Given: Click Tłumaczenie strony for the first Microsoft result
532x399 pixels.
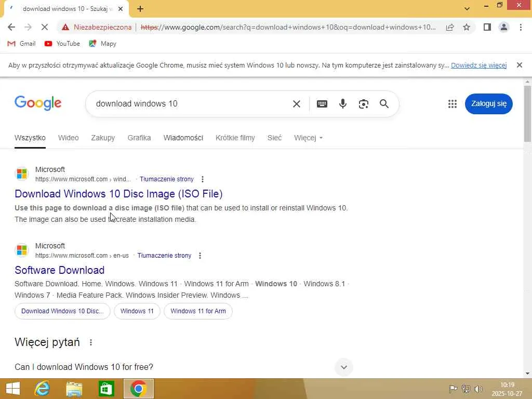Looking at the screenshot, I should 167,179.
